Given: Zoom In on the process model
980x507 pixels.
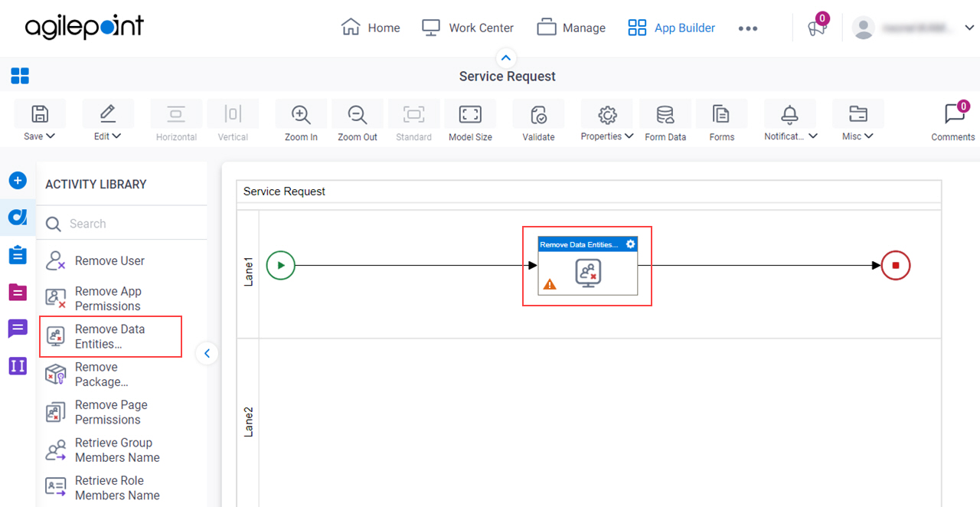Looking at the screenshot, I should click(301, 122).
